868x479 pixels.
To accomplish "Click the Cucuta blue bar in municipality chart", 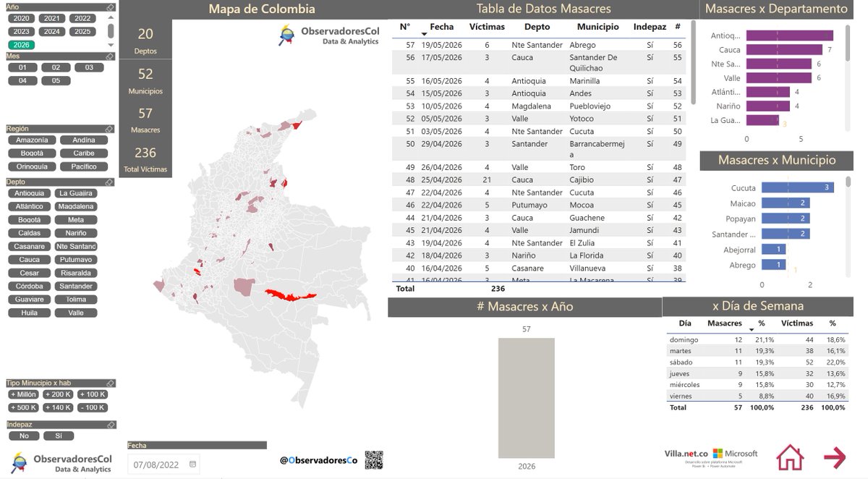I will point(798,187).
